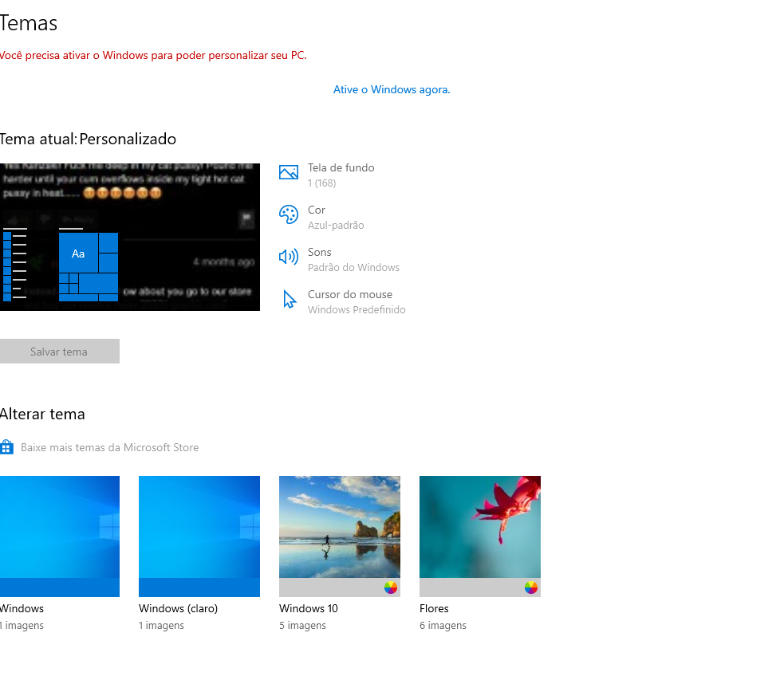Open the Tela de fundo setting label

click(341, 168)
